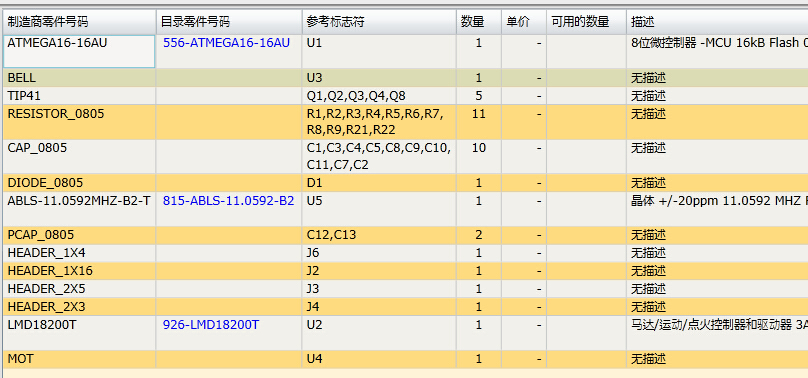Open the 815-ABLS-11.0592-B2 catalog link
The height and width of the screenshot is (378, 808).
228,201
